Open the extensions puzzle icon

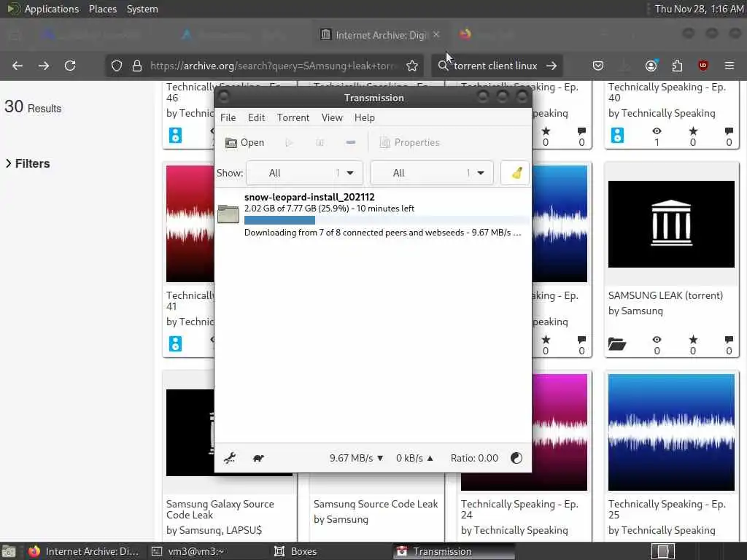pos(677,66)
